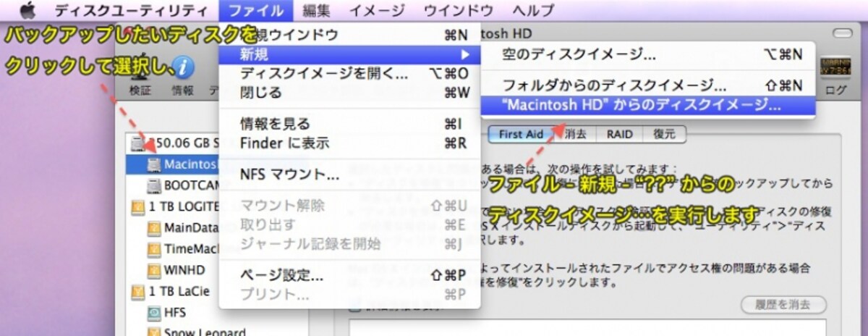Choose "Macintosh HD" からのディスクイメージ… in submenu
Viewport: 868px width, 336px height.
click(x=649, y=105)
